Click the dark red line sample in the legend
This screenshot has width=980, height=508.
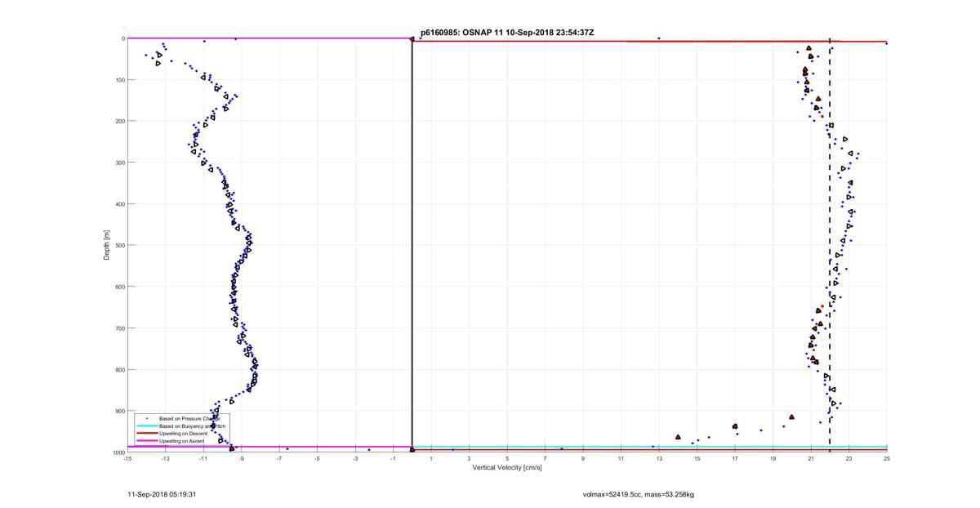point(146,433)
